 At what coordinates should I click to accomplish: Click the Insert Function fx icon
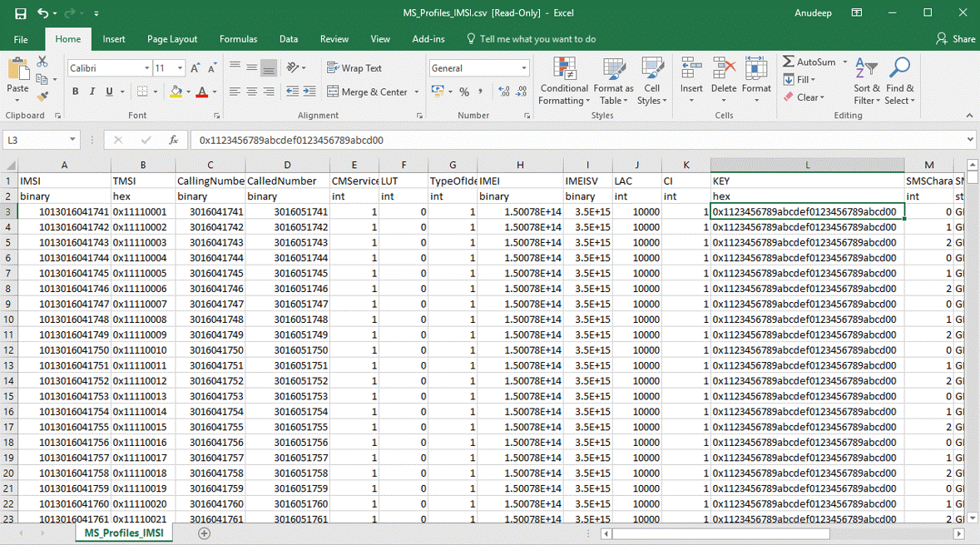pyautogui.click(x=173, y=141)
